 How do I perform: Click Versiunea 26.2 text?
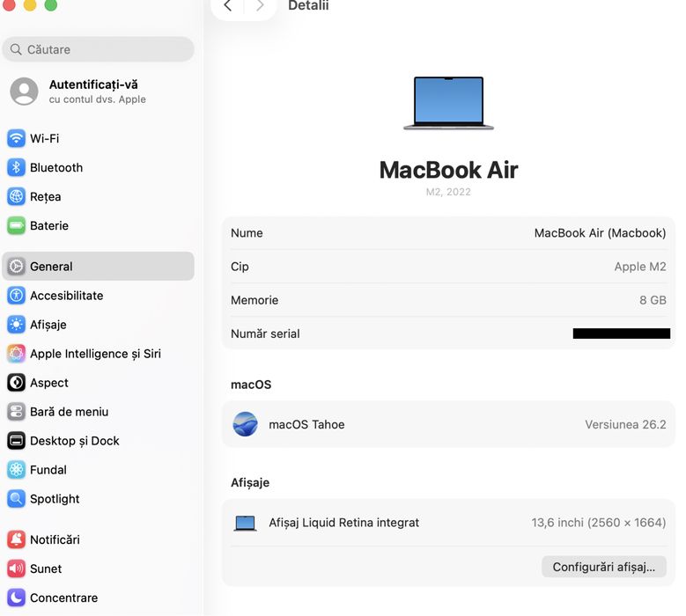tap(625, 424)
